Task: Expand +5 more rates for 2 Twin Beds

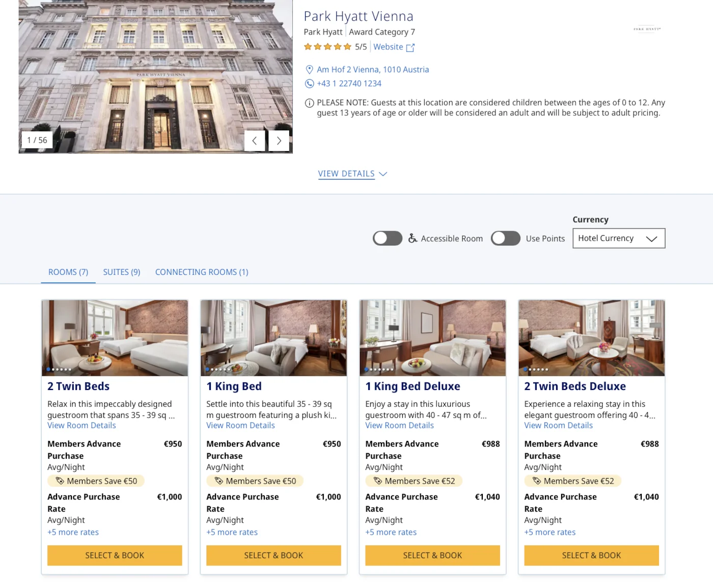Action: pos(73,532)
